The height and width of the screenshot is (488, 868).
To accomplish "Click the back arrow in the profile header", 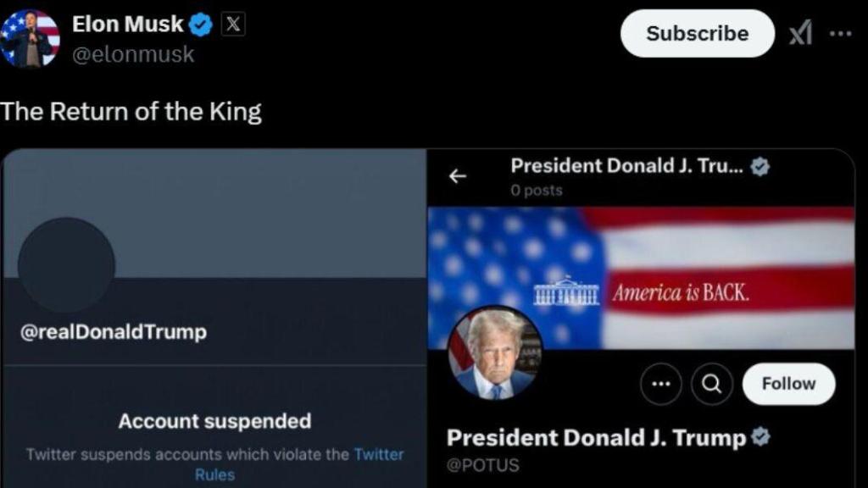I will (458, 176).
